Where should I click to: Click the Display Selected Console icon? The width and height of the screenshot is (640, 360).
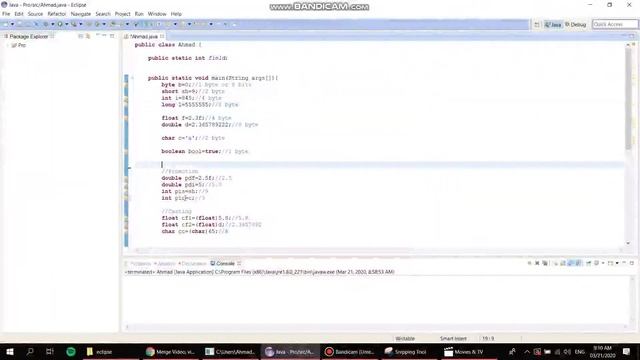pyautogui.click(x=596, y=263)
